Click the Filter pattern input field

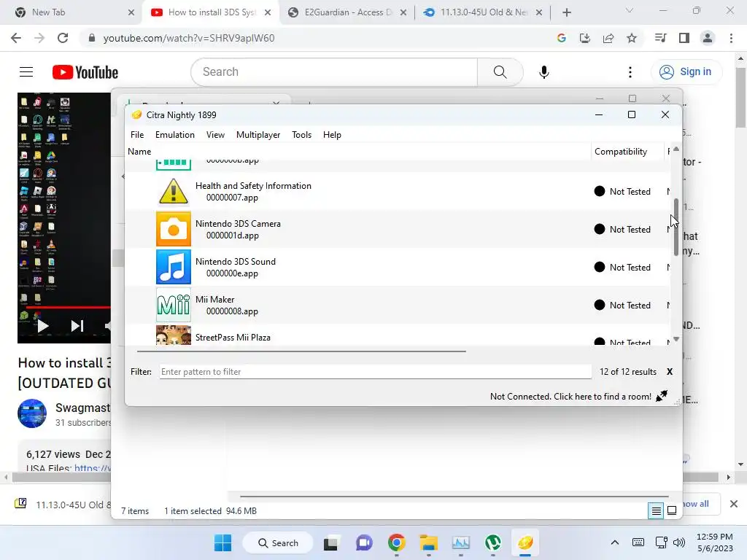click(x=376, y=372)
